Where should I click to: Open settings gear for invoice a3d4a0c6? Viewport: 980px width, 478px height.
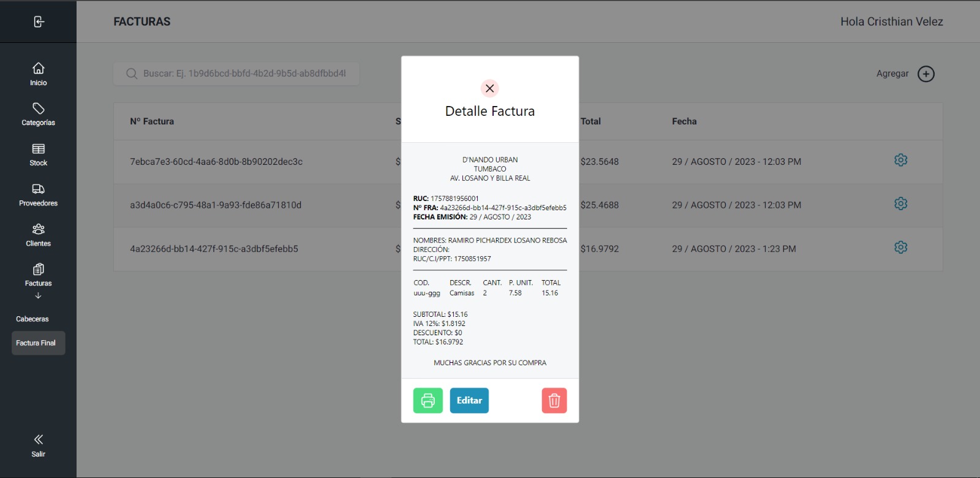coord(900,204)
